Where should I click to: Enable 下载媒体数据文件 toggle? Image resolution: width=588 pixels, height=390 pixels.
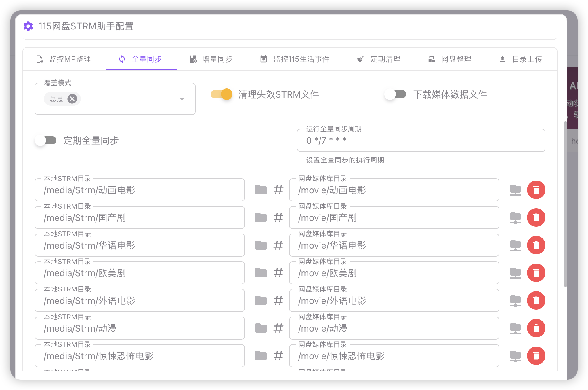(395, 94)
